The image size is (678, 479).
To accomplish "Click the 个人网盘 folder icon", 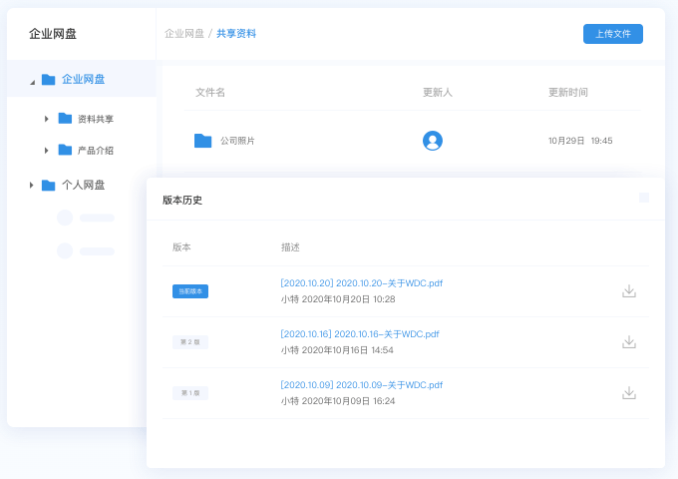I will coord(48,185).
